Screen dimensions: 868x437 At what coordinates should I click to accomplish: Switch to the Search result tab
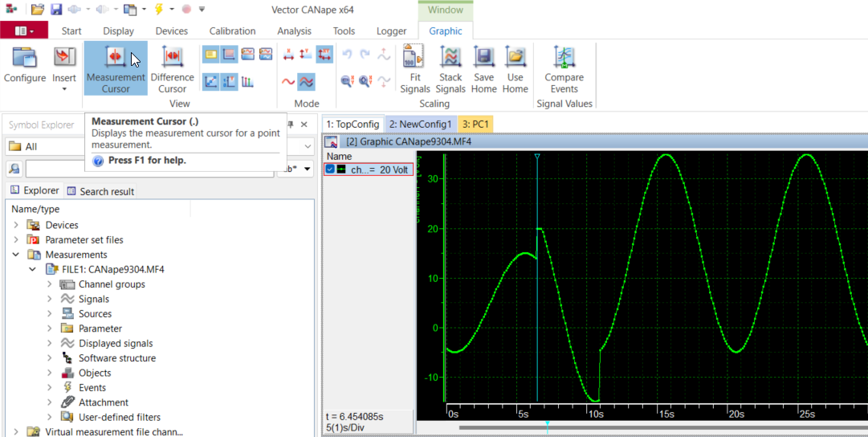[100, 191]
